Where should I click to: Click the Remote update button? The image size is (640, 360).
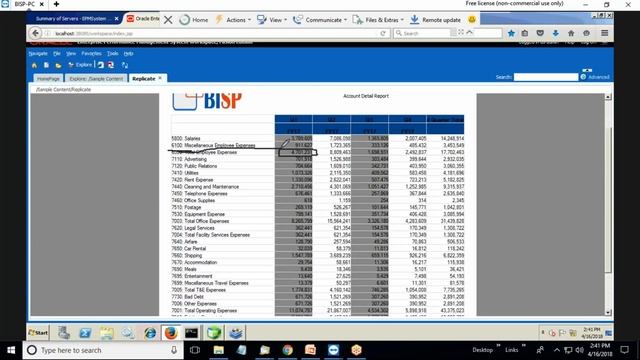(435, 20)
